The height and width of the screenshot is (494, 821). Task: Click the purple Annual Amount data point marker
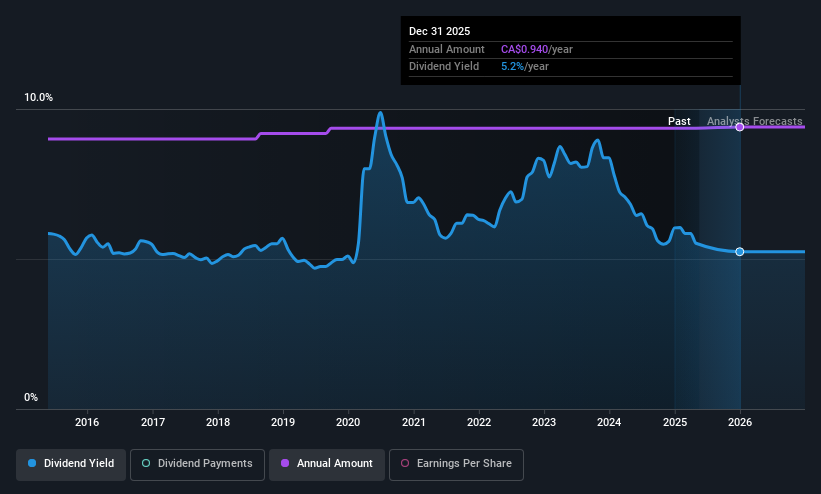point(739,127)
